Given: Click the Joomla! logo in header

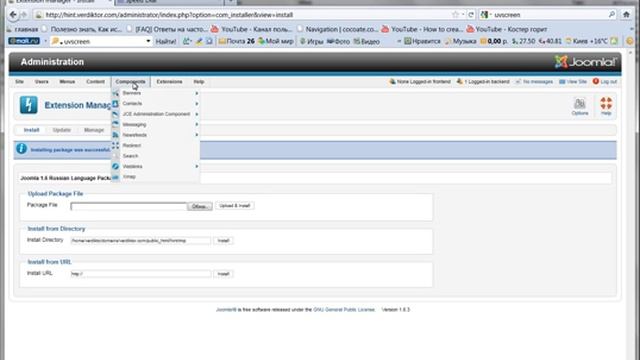Looking at the screenshot, I should [585, 62].
